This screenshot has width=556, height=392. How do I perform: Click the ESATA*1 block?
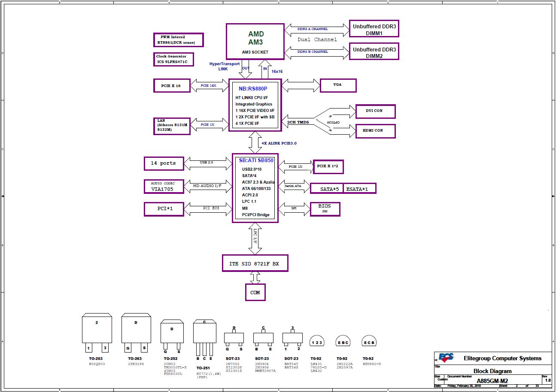click(x=360, y=188)
